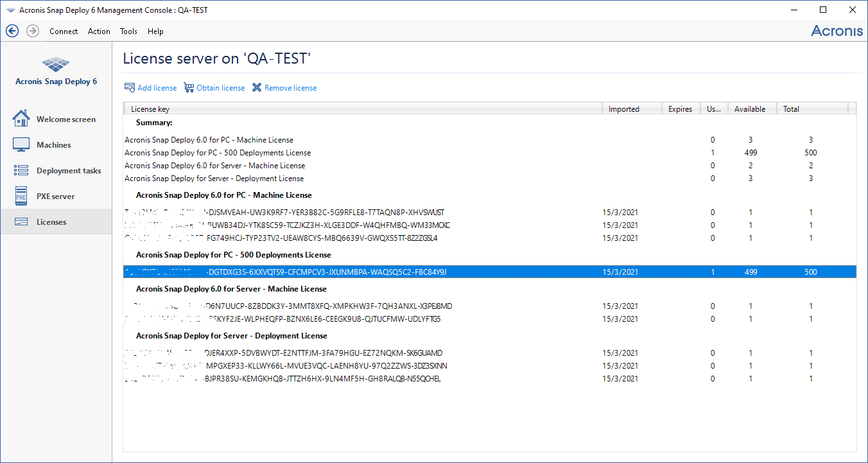The image size is (868, 463).
Task: Click the Obtain license cart icon
Action: point(189,87)
